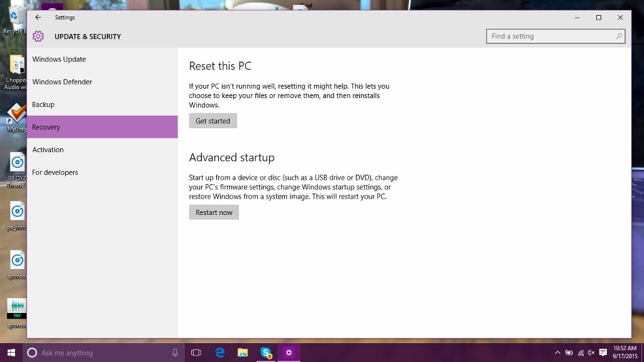Open Windows Defender section

[103, 82]
